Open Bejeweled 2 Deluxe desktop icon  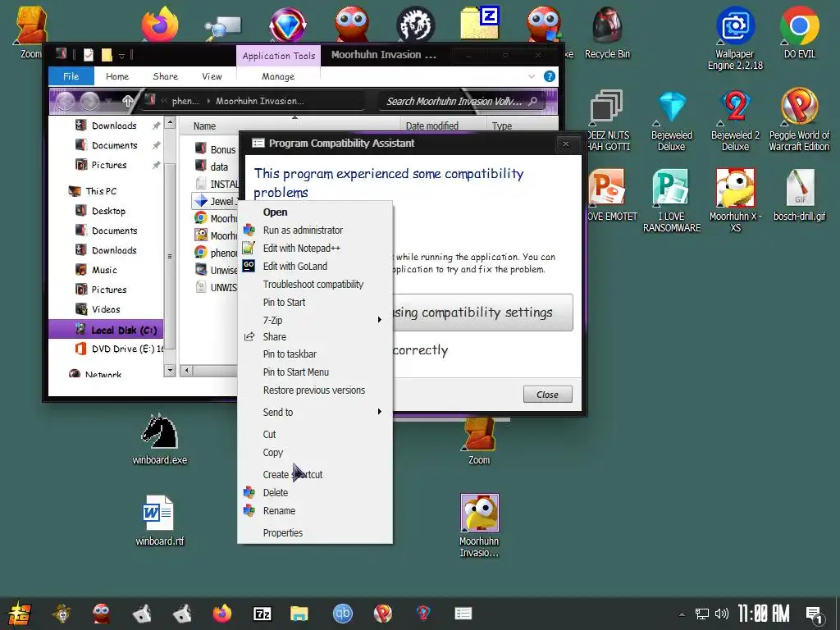(735, 121)
